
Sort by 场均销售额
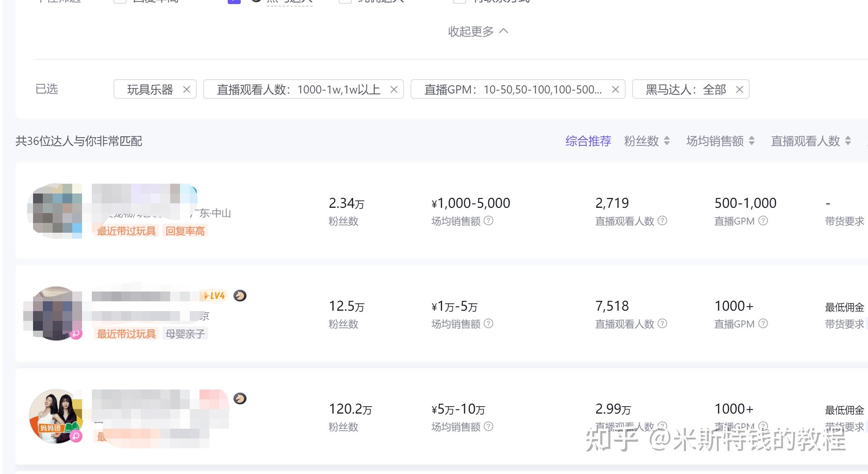[720, 141]
